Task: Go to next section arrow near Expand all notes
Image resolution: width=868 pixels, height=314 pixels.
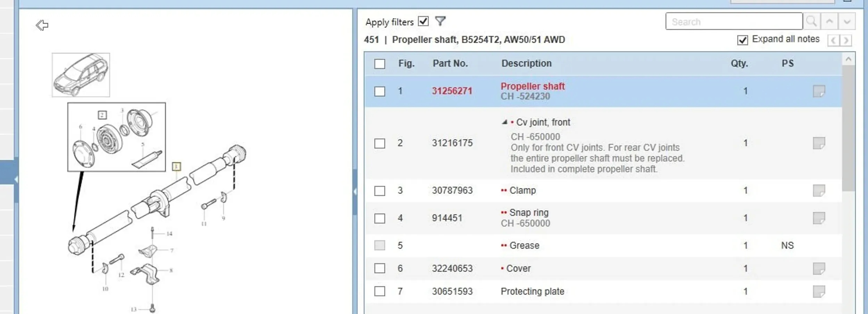Action: click(x=846, y=40)
